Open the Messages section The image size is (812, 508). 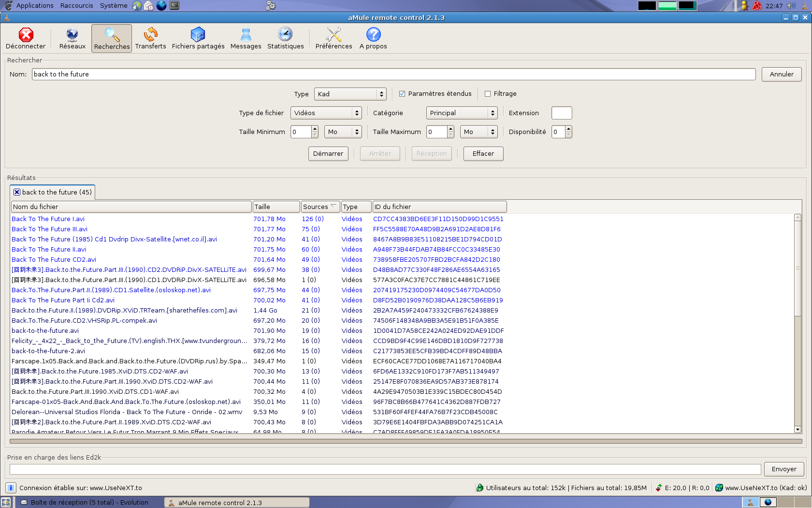(246, 38)
